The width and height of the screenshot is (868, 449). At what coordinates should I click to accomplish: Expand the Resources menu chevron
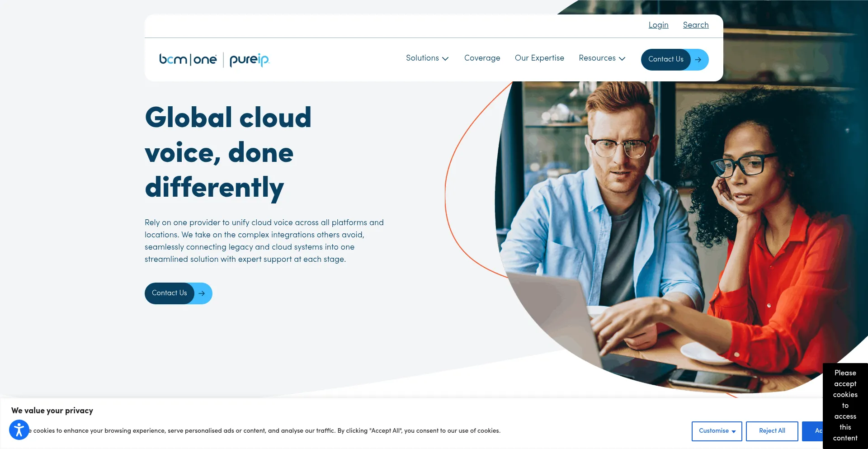click(622, 59)
